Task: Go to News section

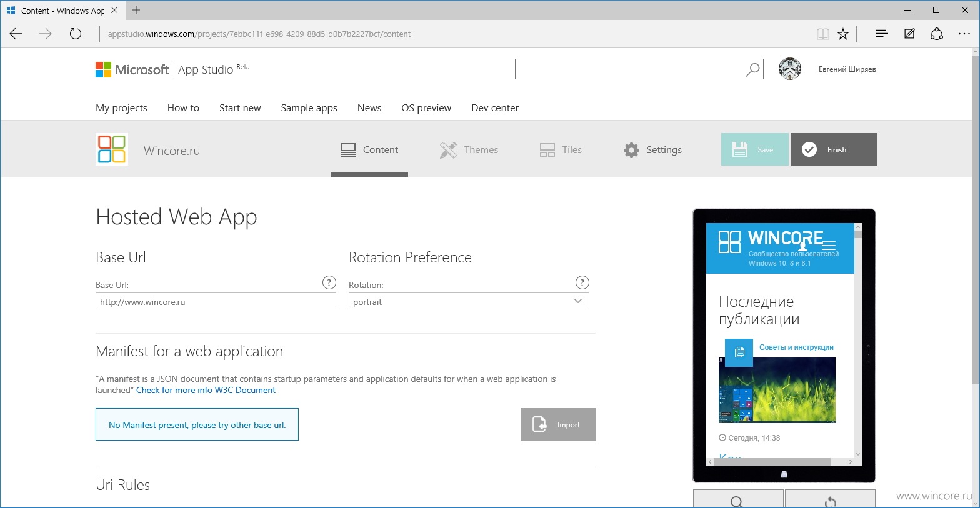Action: click(369, 107)
